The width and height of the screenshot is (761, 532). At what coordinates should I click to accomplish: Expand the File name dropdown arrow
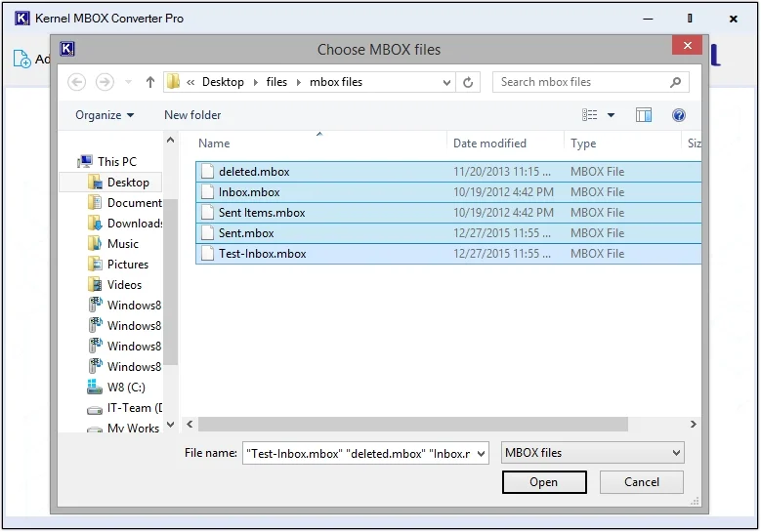(481, 454)
